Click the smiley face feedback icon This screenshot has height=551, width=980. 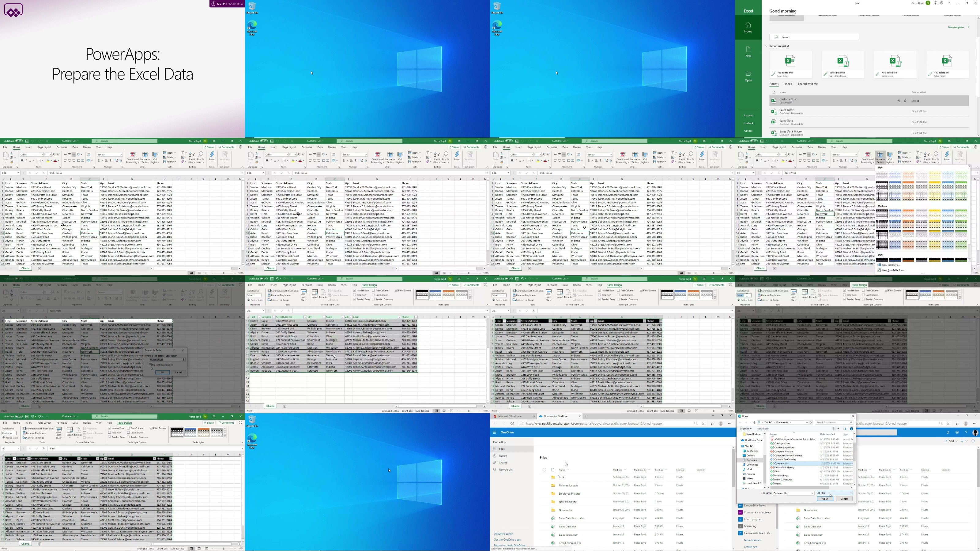pyautogui.click(x=936, y=3)
